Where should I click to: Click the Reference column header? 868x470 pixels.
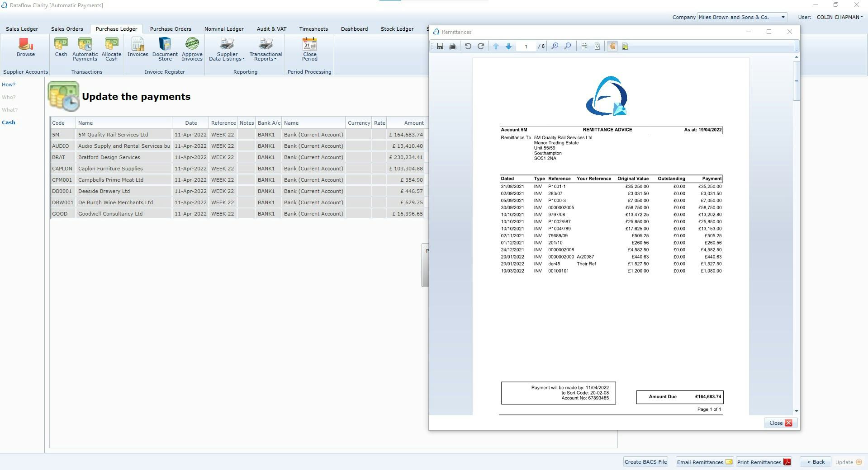click(x=223, y=123)
